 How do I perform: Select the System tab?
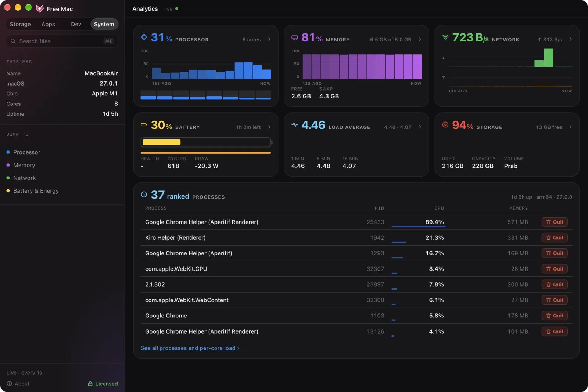tap(104, 24)
